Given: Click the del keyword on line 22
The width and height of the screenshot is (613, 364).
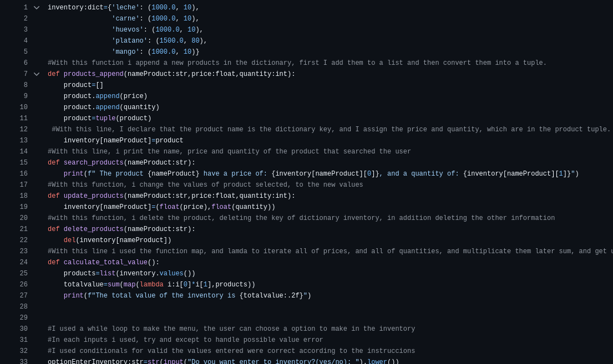Looking at the screenshot, I should (69, 240).
